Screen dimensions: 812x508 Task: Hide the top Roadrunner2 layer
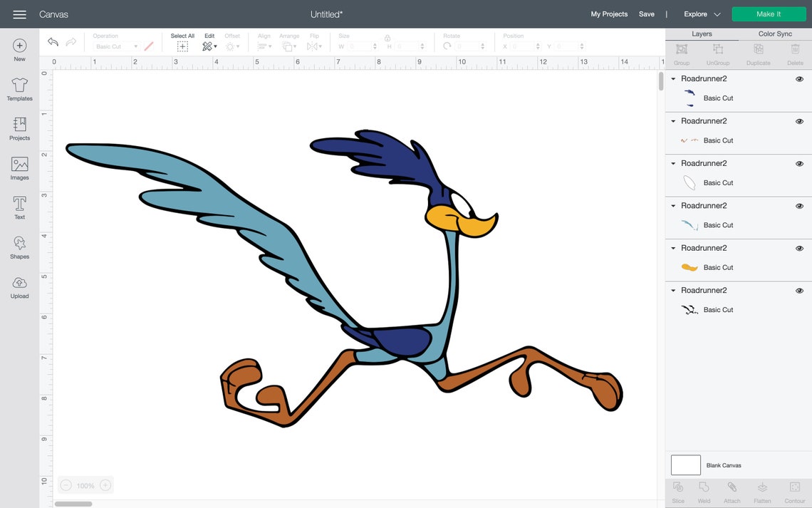click(x=799, y=78)
